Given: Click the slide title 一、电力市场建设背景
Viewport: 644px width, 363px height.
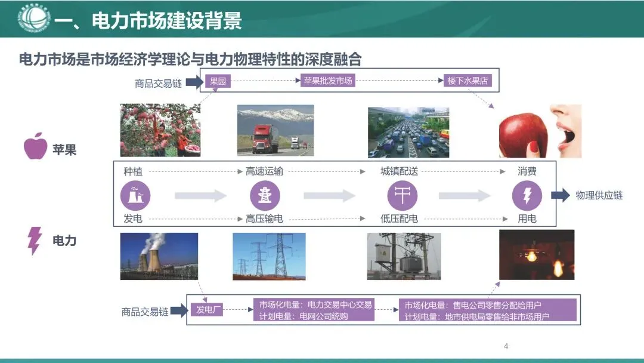Looking at the screenshot, I should [x=148, y=20].
